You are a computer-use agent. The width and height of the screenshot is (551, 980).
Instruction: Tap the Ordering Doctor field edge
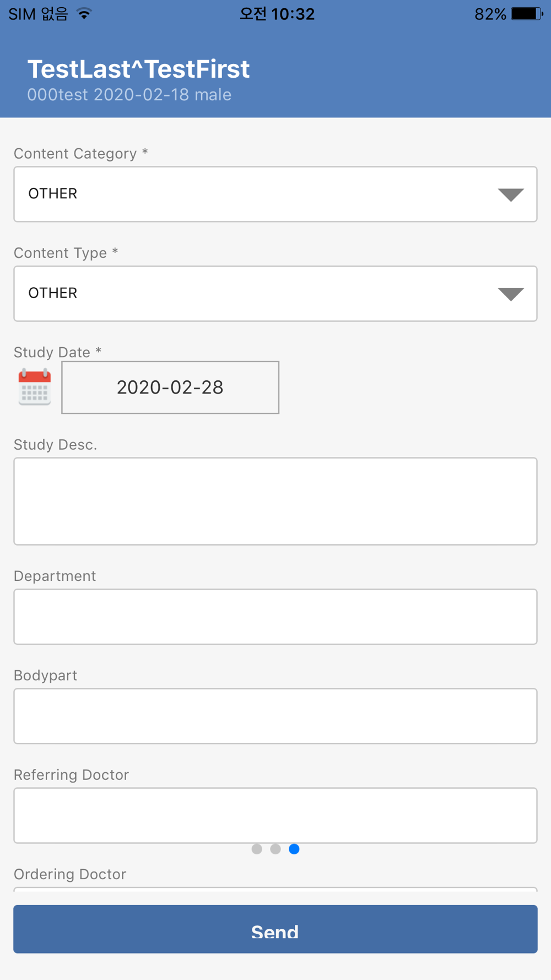(275, 889)
